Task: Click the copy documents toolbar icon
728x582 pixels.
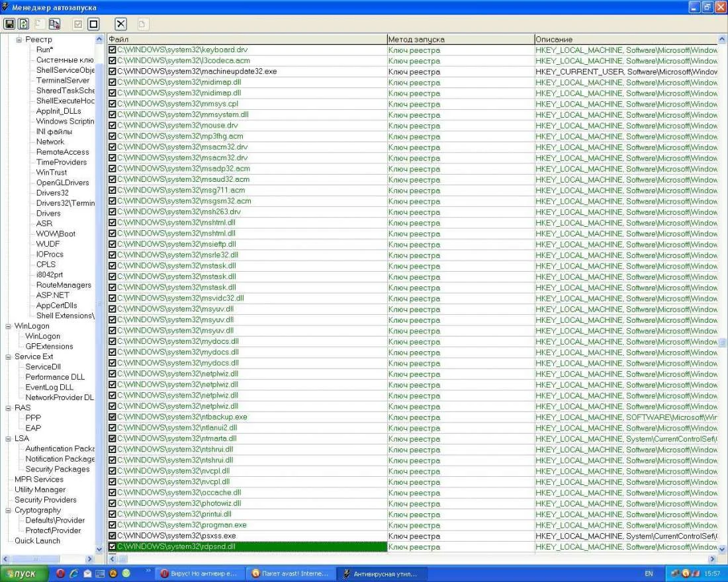Action: tap(54, 24)
